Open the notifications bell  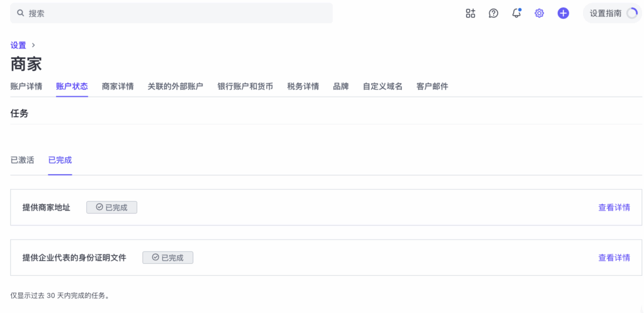pos(516,13)
